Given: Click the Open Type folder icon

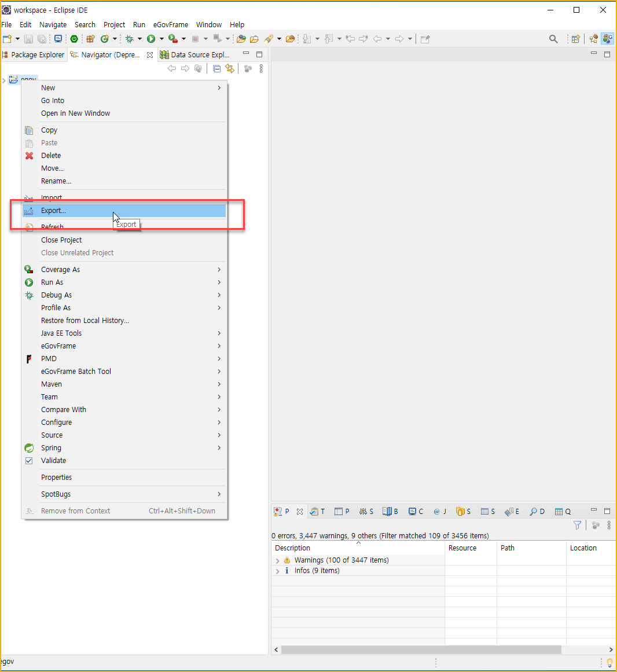Looking at the screenshot, I should pyautogui.click(x=241, y=39).
